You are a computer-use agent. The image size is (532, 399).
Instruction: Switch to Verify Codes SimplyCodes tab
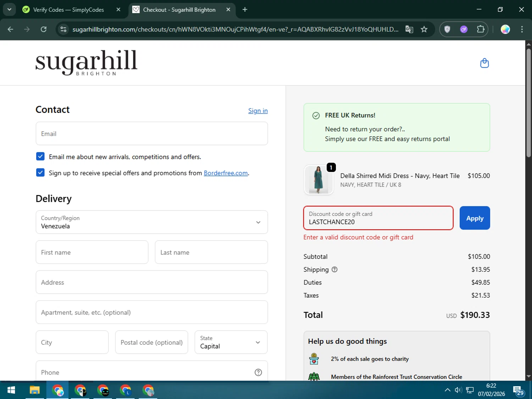(x=68, y=10)
